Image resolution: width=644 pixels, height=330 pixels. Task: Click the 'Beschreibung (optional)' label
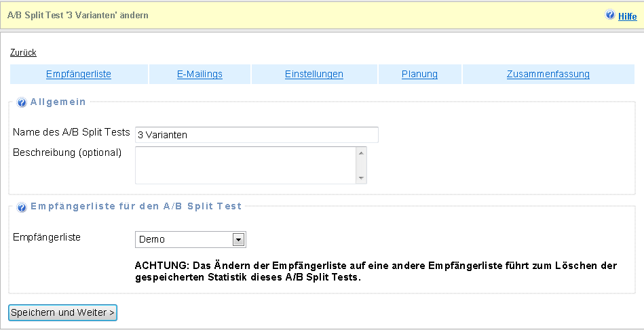point(67,152)
